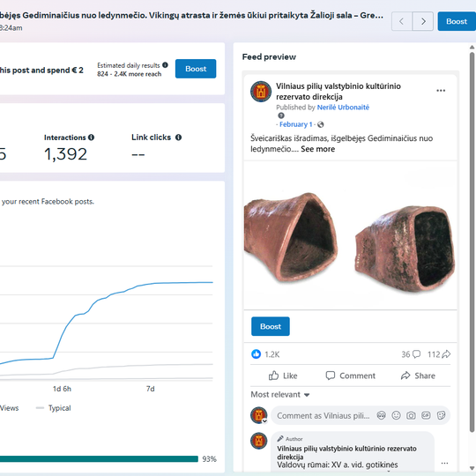Image resolution: width=476 pixels, height=476 pixels.
Task: Click the 1d 6h chart axis label
Action: click(62, 389)
